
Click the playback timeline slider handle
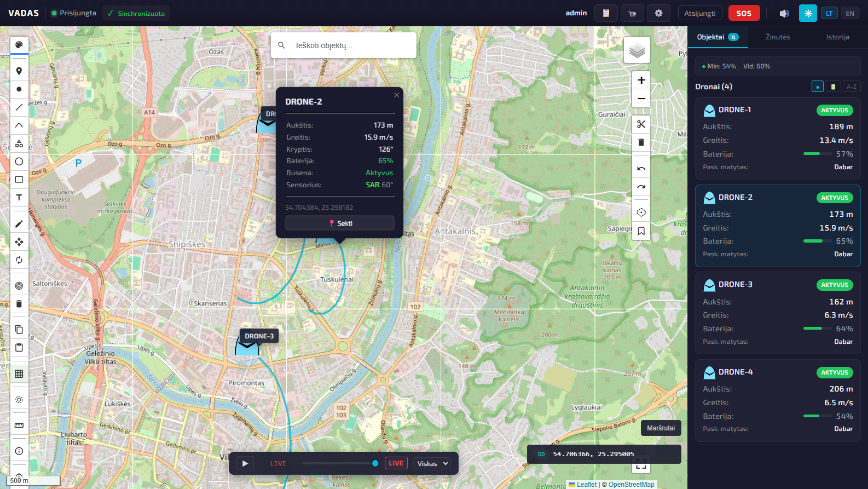click(x=375, y=463)
